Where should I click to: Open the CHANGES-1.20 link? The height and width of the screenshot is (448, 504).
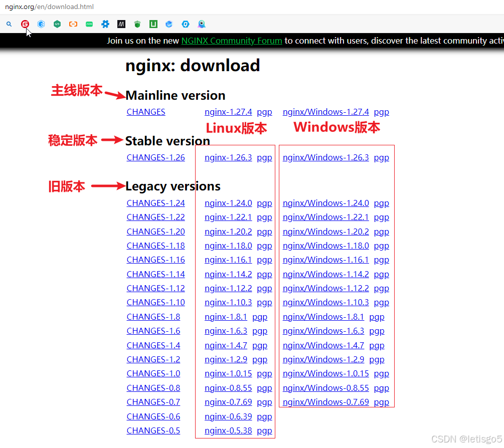(156, 232)
